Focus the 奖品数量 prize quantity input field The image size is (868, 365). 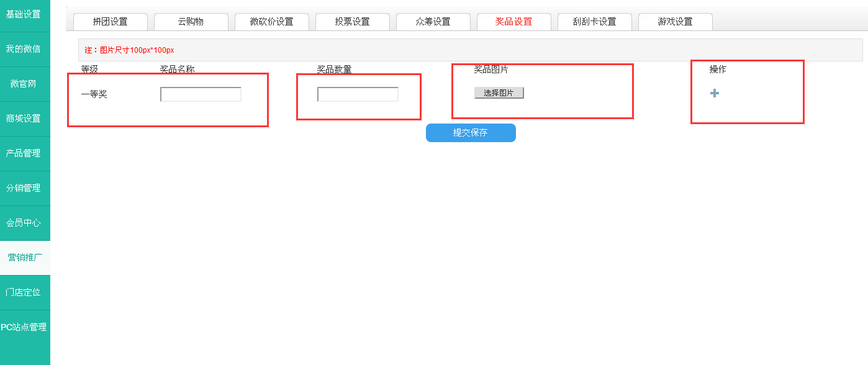point(358,94)
